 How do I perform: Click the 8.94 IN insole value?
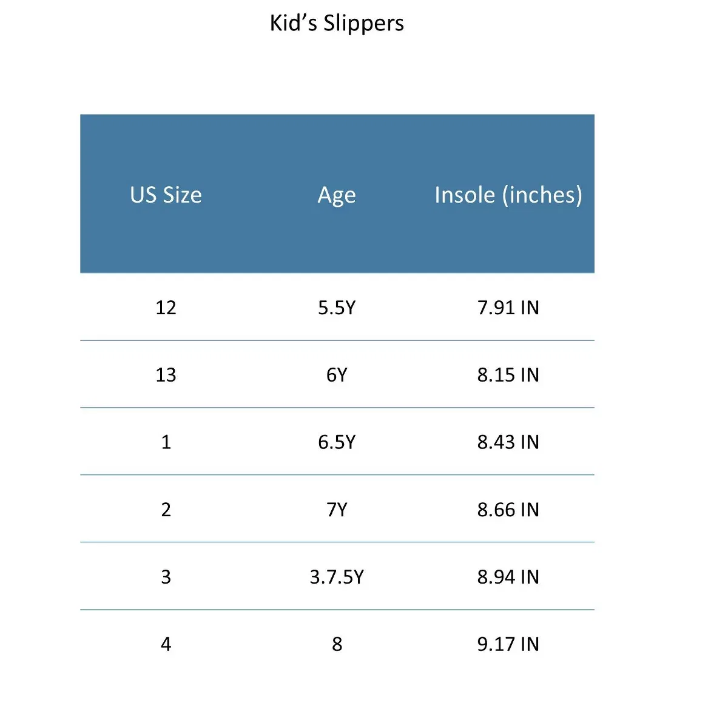point(508,577)
